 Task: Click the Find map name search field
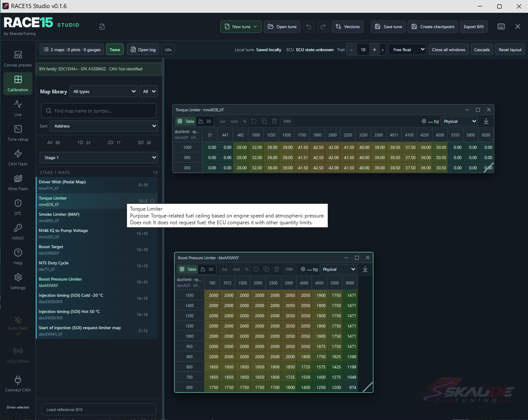point(99,111)
